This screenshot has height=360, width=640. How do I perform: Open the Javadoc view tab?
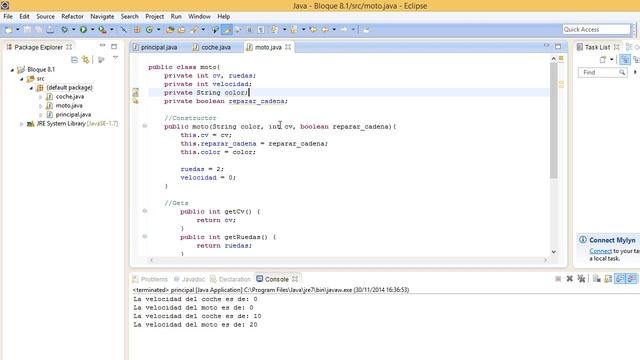coord(189,279)
